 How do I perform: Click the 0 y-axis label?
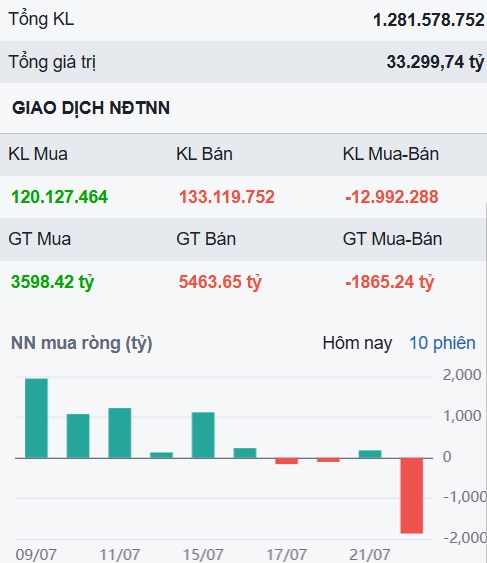point(447,457)
